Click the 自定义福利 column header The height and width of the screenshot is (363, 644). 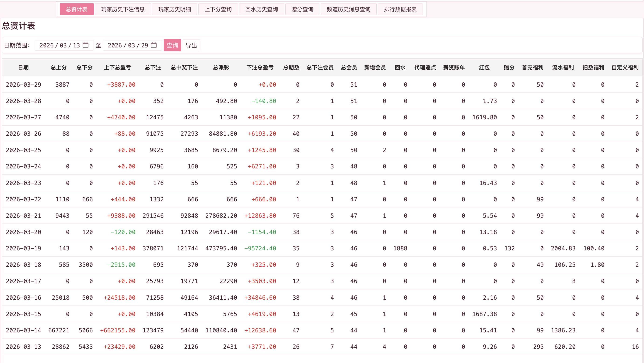625,67
